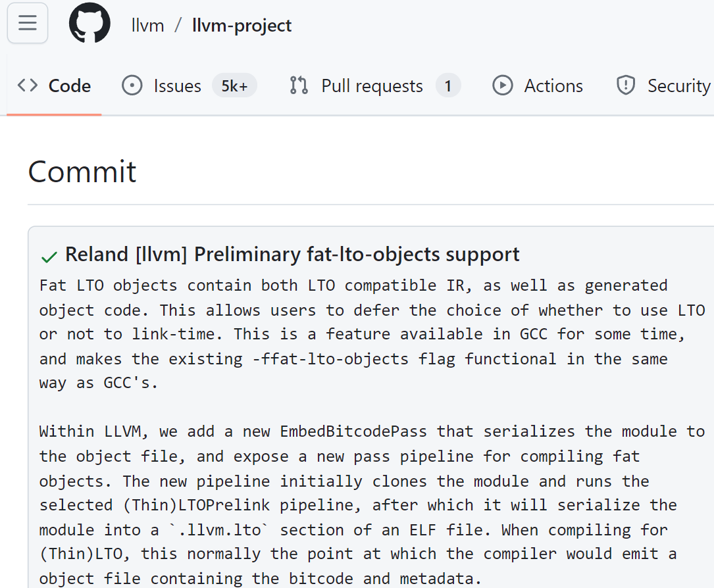Switch to the Actions tab
This screenshot has height=588, width=714.
click(553, 86)
